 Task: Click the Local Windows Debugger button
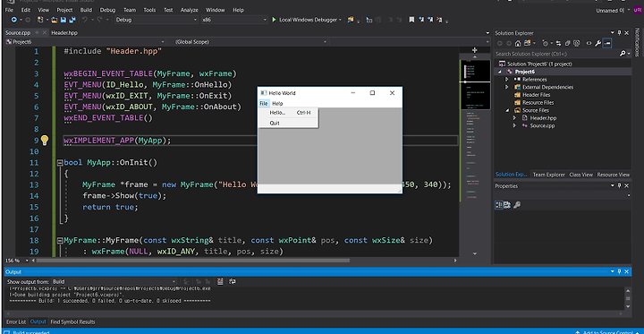click(306, 20)
